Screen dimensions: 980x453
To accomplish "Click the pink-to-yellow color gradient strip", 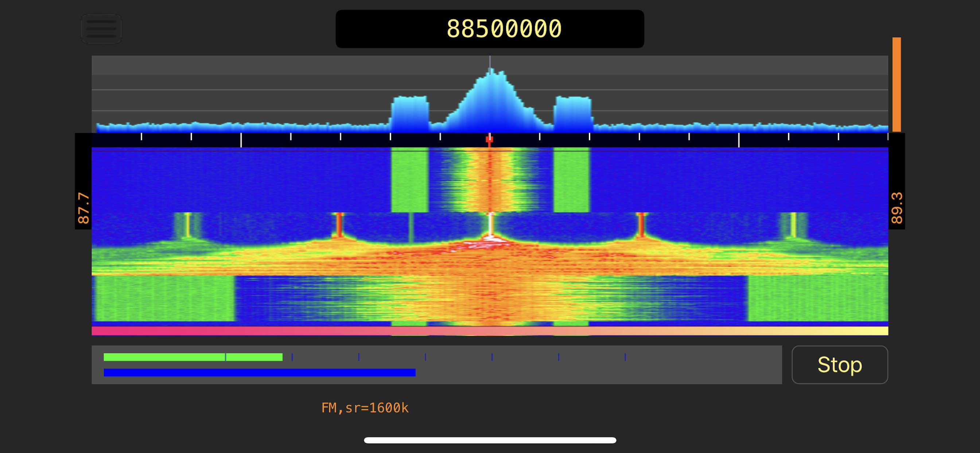I will [490, 331].
